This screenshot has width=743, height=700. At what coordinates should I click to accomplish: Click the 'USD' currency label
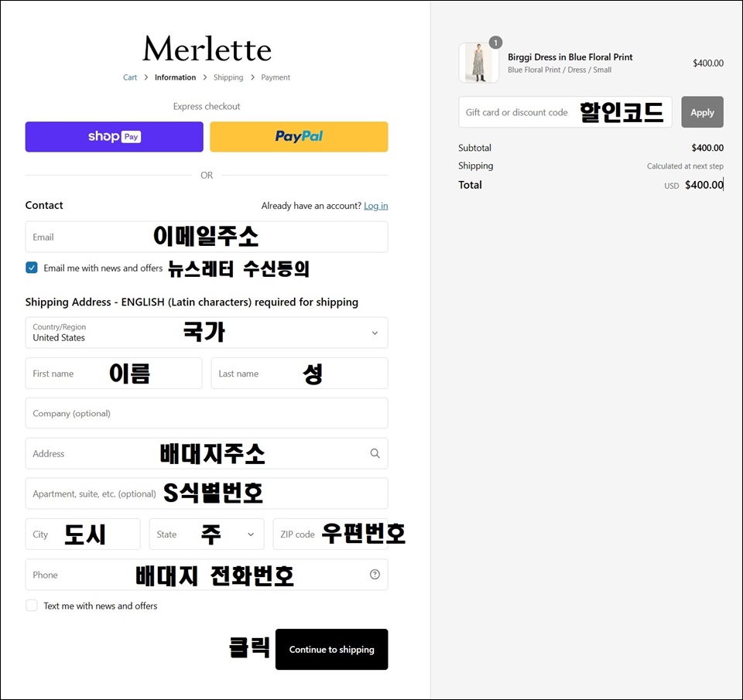[672, 186]
